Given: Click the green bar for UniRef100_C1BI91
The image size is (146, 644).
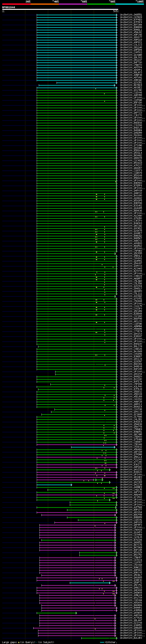Looking at the screenshot, I should click(x=98, y=520).
